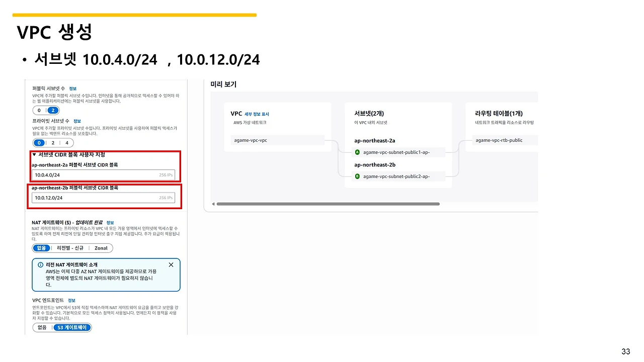644x362 pixels.
Task: Select 4 private subnets option
Action: [66, 143]
